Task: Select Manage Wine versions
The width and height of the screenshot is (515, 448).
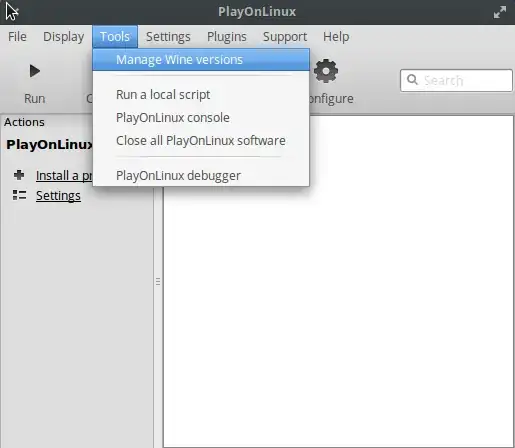Action: pyautogui.click(x=201, y=60)
